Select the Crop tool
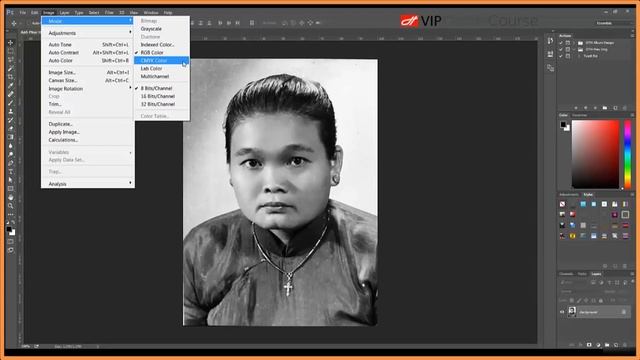640x360 pixels. pos(11,77)
